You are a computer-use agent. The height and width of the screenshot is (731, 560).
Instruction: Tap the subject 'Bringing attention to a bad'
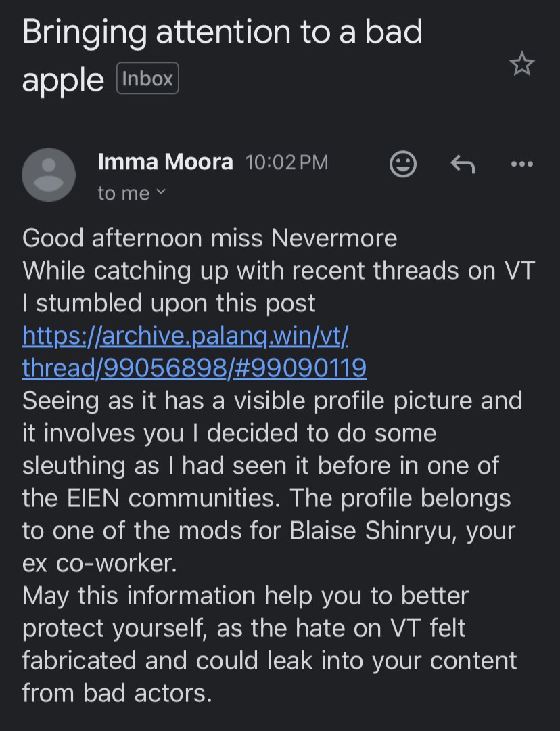pyautogui.click(x=223, y=32)
